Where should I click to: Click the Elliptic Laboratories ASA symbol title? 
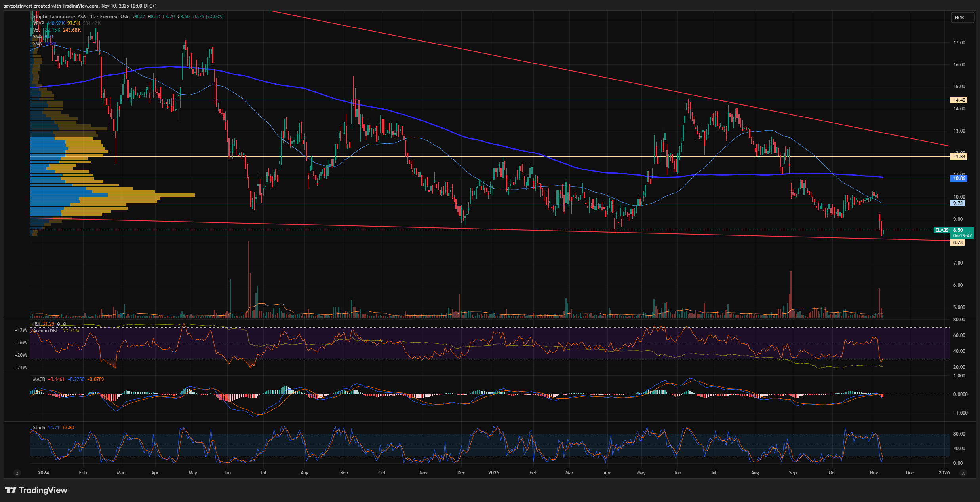point(59,17)
